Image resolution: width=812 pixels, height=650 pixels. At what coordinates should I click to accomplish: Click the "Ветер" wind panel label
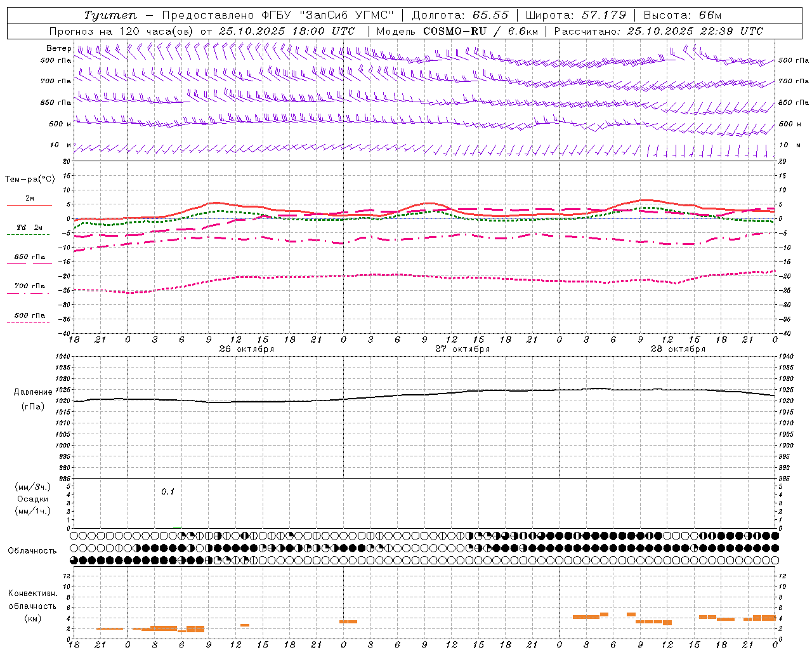tap(59, 48)
